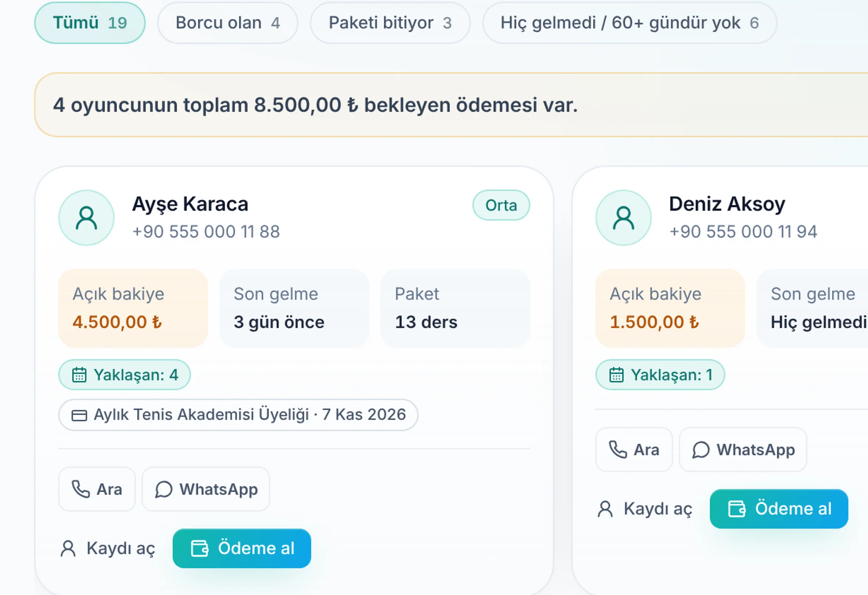Click card icon on membership chip

point(79,415)
